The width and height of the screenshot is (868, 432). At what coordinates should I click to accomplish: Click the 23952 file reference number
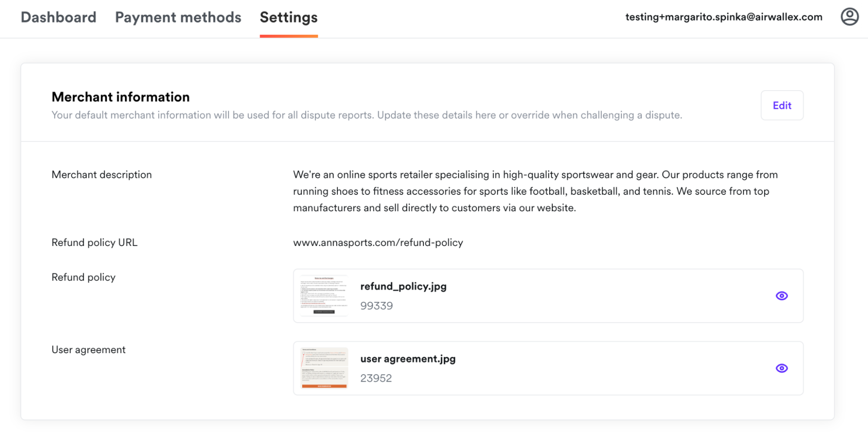point(376,378)
